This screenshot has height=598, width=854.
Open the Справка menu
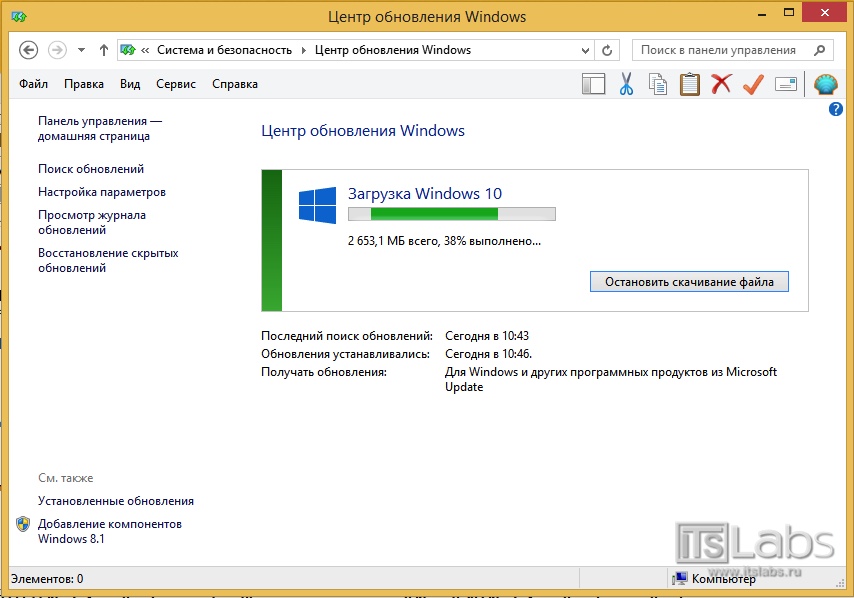click(x=235, y=84)
